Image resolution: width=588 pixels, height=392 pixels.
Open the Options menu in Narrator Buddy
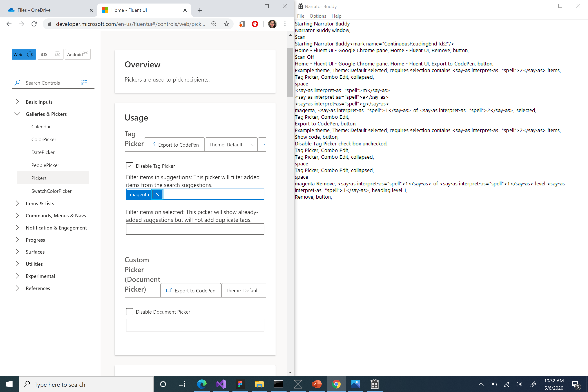pyautogui.click(x=318, y=16)
